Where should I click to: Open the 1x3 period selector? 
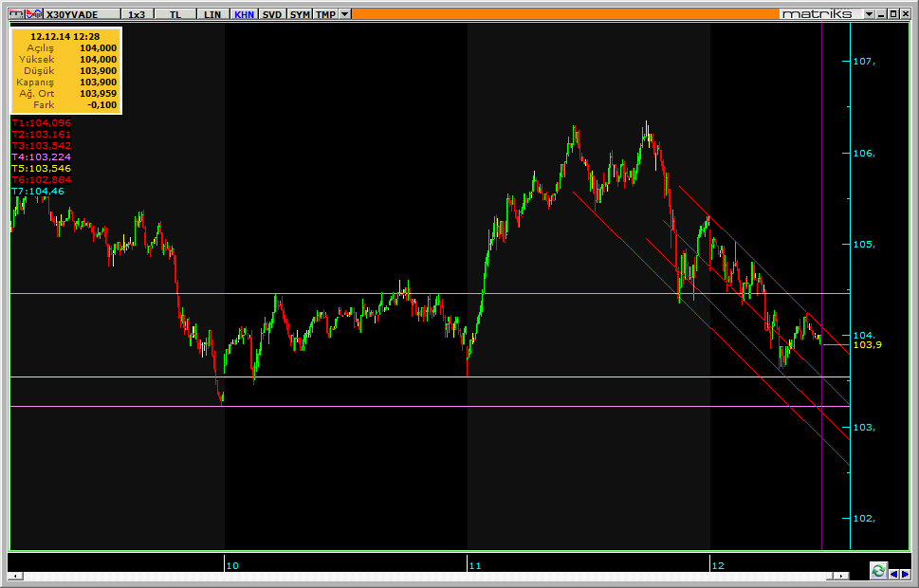[137, 14]
